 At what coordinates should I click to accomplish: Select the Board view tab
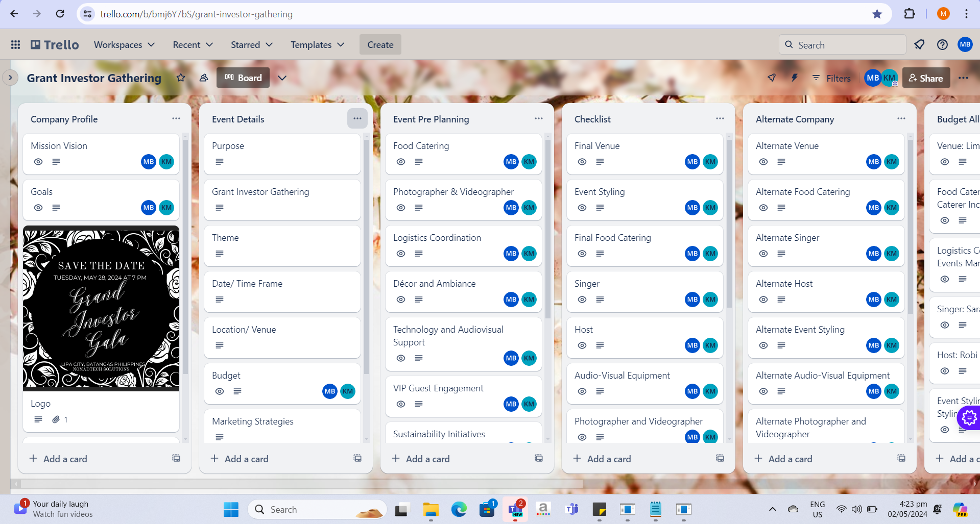pyautogui.click(x=243, y=78)
